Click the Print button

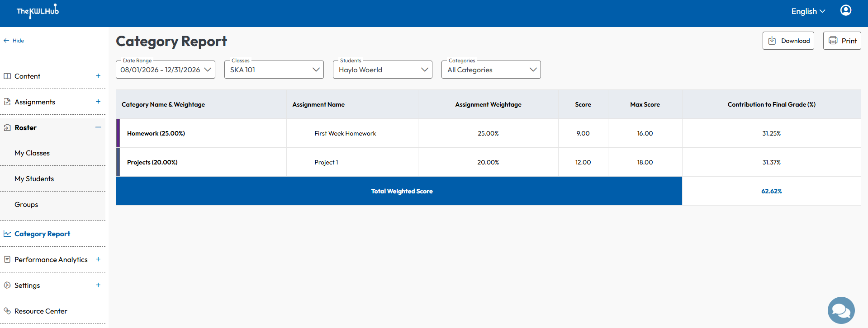click(842, 41)
